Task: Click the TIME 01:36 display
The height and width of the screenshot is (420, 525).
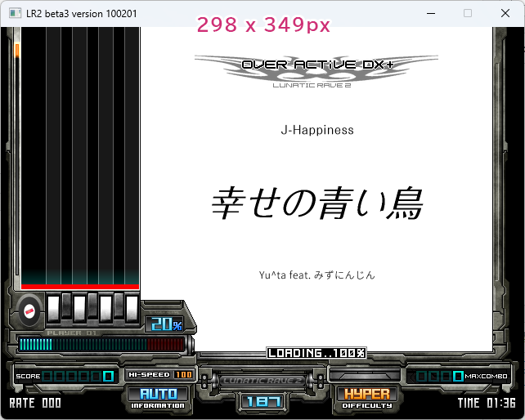Action: pyautogui.click(x=487, y=403)
